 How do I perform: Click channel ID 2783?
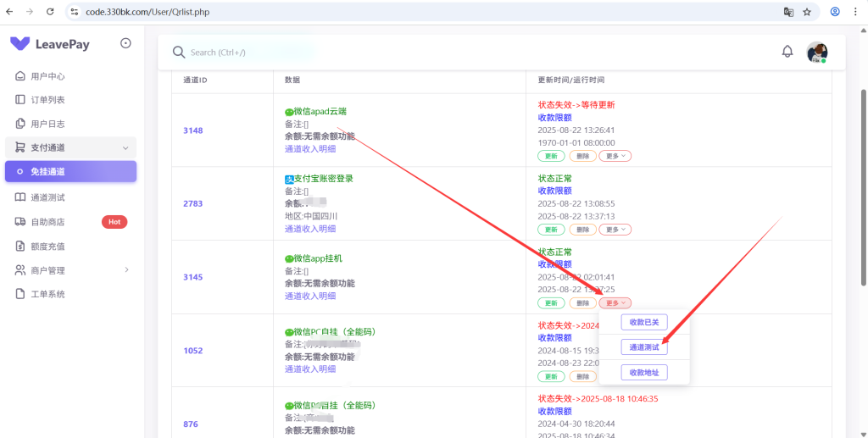click(x=193, y=203)
